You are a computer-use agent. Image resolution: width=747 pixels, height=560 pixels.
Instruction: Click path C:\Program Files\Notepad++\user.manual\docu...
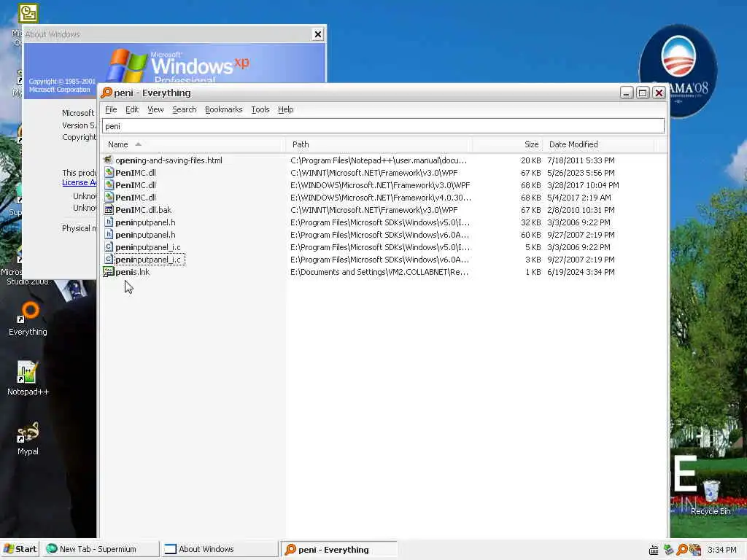(x=379, y=160)
